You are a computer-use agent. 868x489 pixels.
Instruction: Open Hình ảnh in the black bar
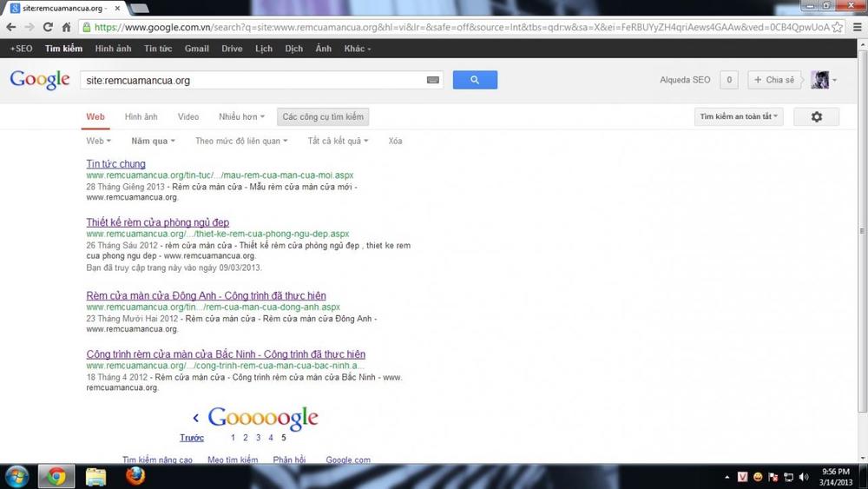click(113, 49)
